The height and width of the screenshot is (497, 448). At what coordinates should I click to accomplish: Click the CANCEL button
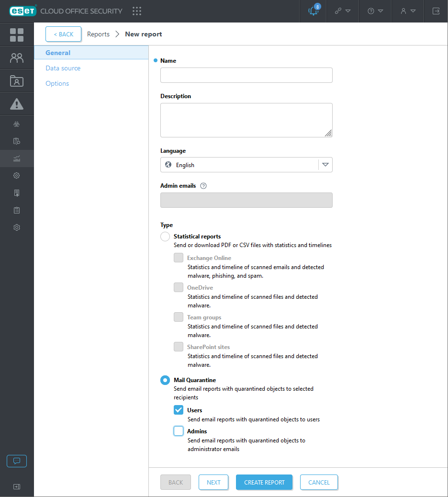click(319, 482)
